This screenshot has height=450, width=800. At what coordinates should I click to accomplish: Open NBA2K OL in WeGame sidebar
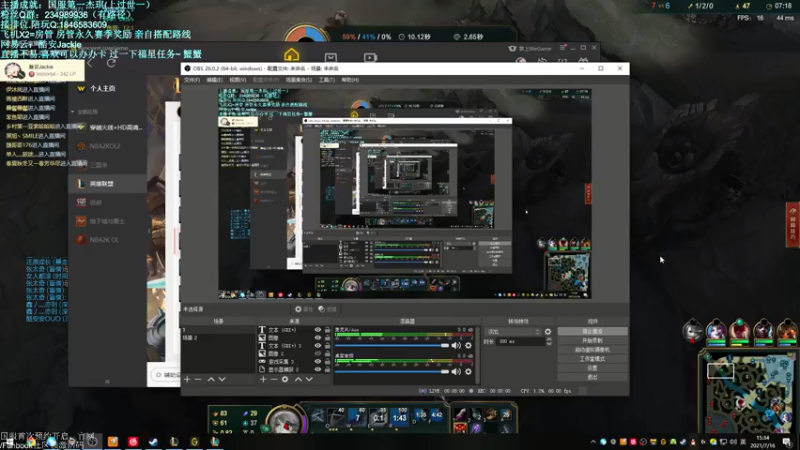(x=107, y=240)
